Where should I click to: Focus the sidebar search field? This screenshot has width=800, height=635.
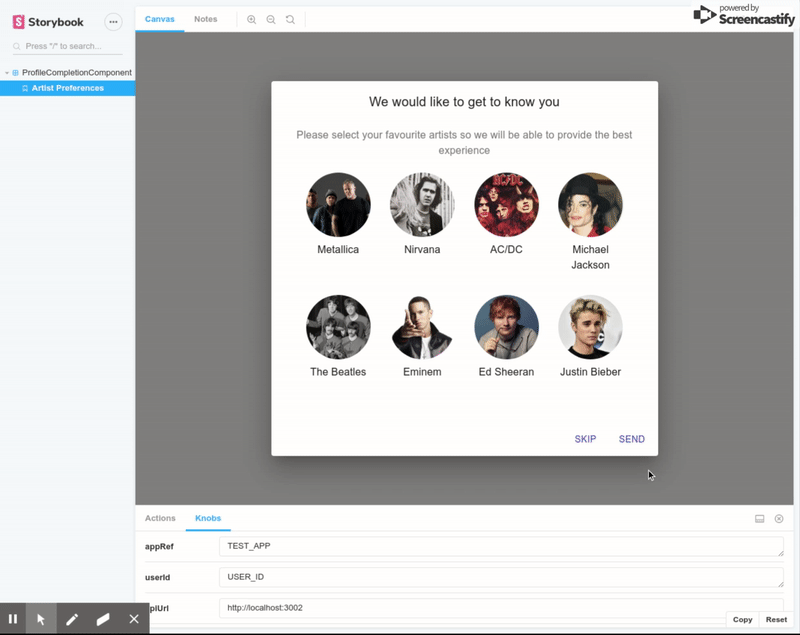pos(67,46)
